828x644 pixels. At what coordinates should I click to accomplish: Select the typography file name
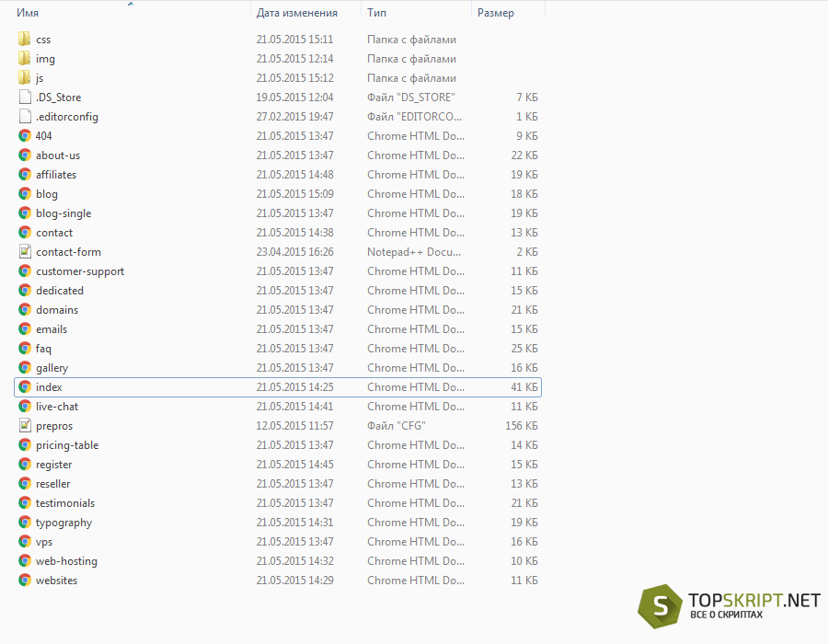[63, 523]
